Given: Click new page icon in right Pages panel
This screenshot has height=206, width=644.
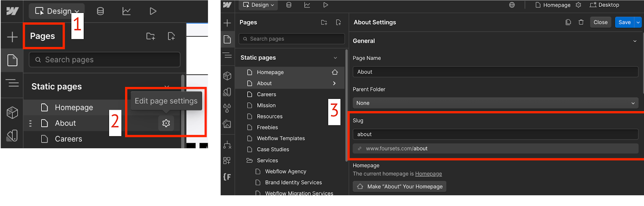Looking at the screenshot, I should click(x=339, y=22).
